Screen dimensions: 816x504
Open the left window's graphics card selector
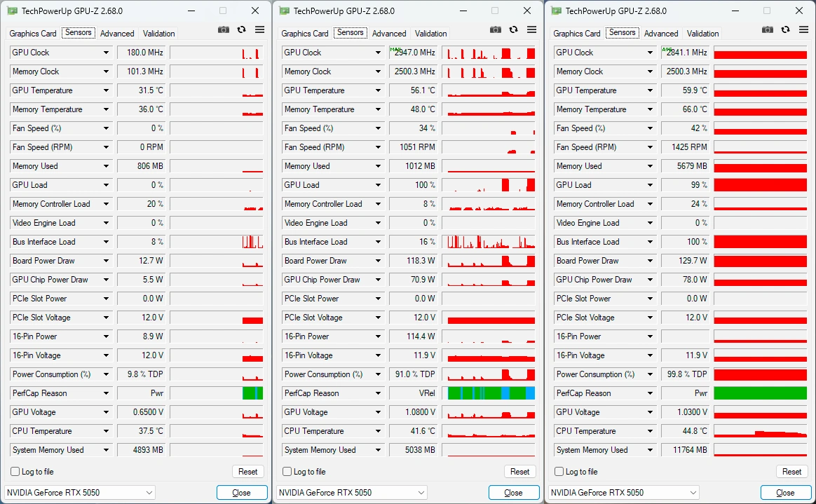coord(80,493)
